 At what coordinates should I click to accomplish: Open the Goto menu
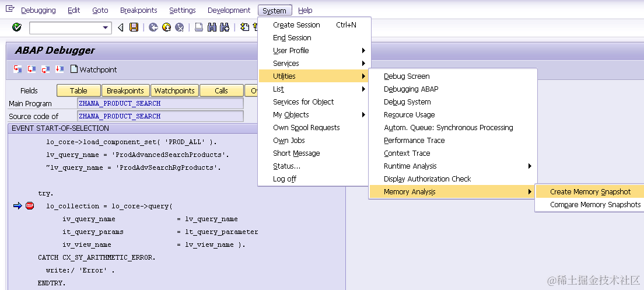pyautogui.click(x=100, y=11)
